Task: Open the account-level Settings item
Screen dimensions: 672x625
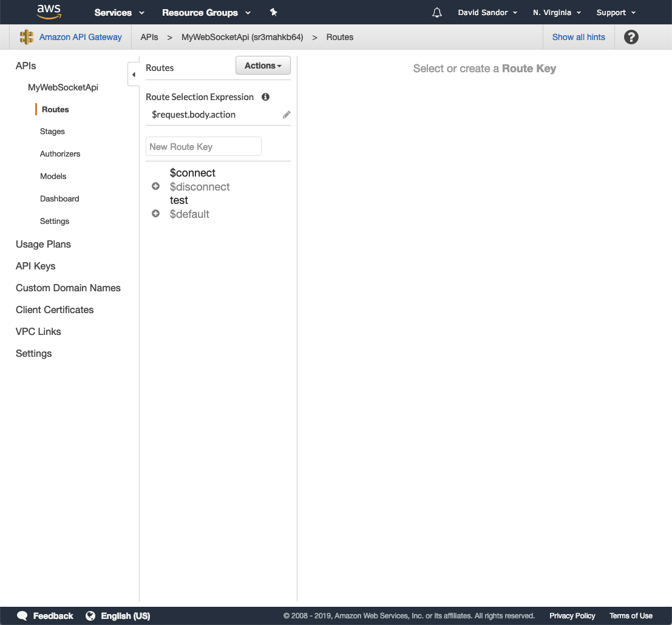Action: pyautogui.click(x=34, y=353)
